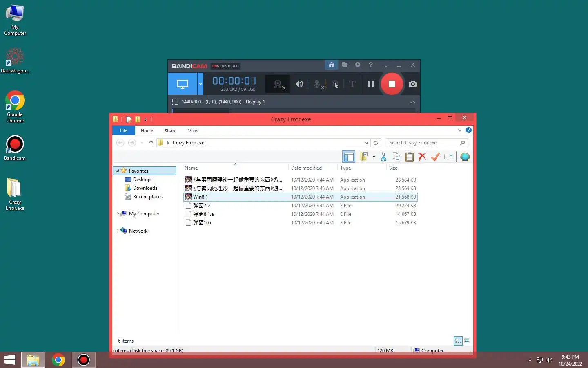Open the Share ribbon tab
Image resolution: width=588 pixels, height=368 pixels.
coord(170,131)
